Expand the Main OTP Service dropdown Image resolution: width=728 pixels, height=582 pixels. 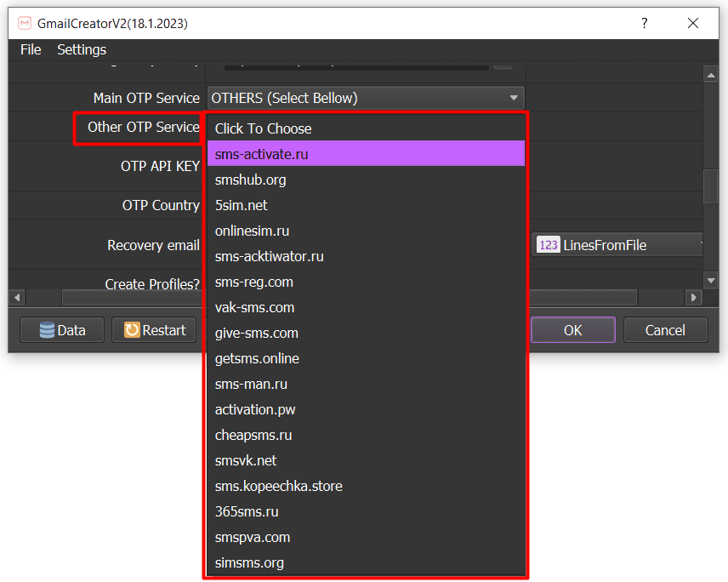[366, 98]
